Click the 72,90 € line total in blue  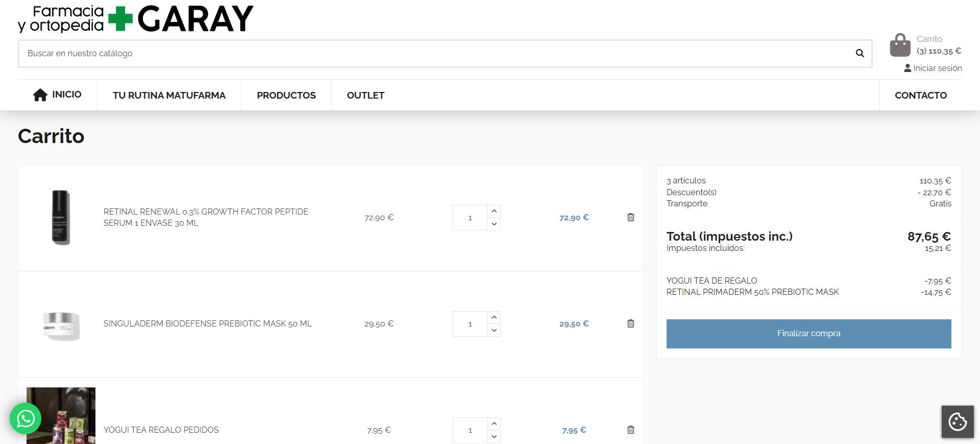click(x=574, y=218)
